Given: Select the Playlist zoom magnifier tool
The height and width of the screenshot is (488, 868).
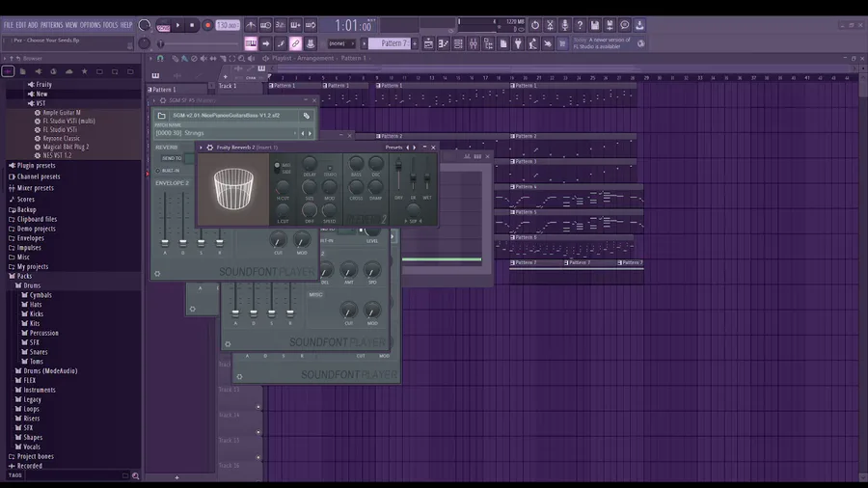Looking at the screenshot, I should point(241,58).
